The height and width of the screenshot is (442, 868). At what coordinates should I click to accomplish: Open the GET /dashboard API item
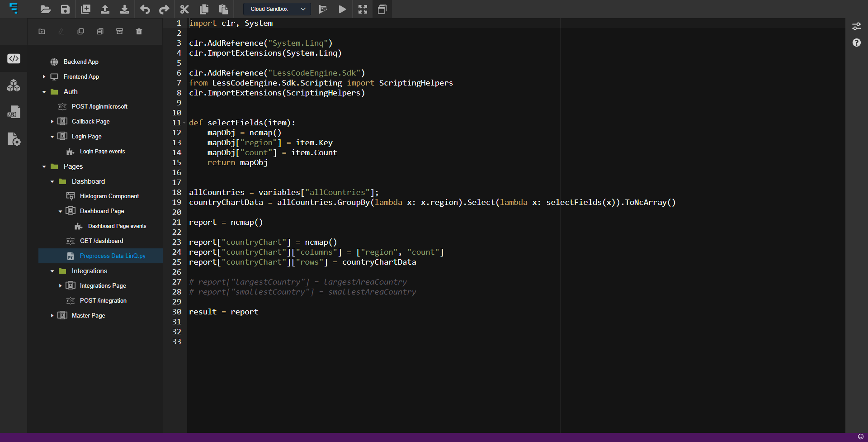(x=101, y=241)
